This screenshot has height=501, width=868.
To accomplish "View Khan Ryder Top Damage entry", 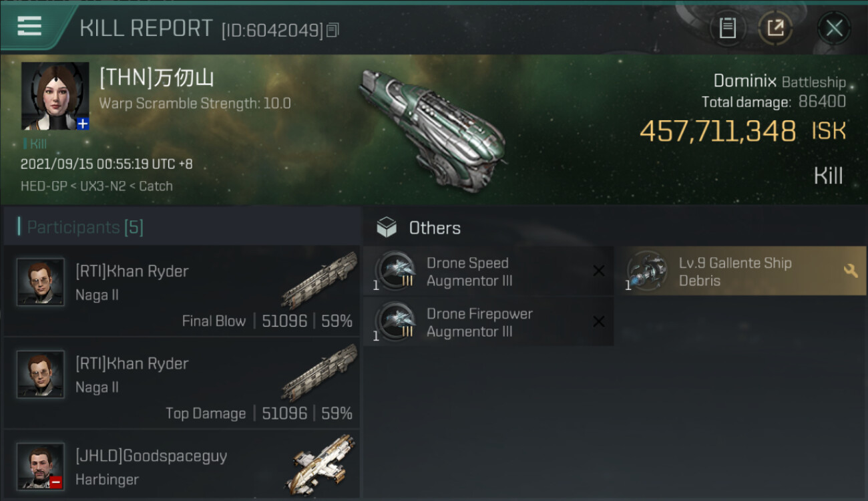I will [182, 383].
